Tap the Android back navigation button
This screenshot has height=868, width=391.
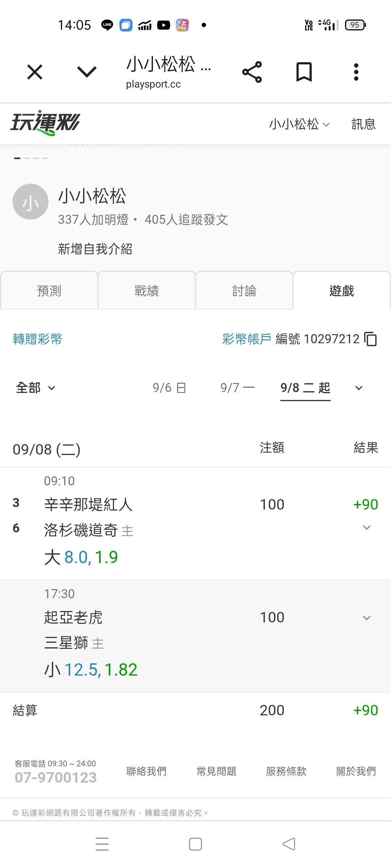[x=289, y=844]
